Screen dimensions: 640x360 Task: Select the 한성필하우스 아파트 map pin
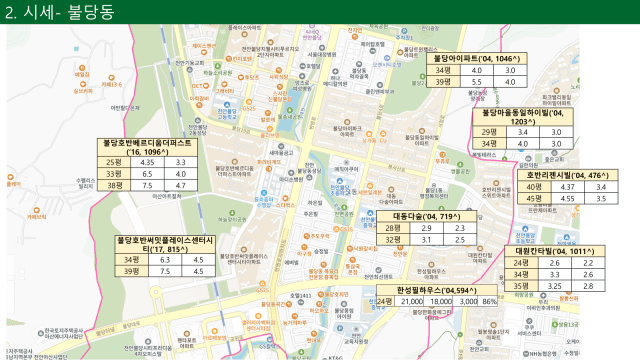click(431, 264)
